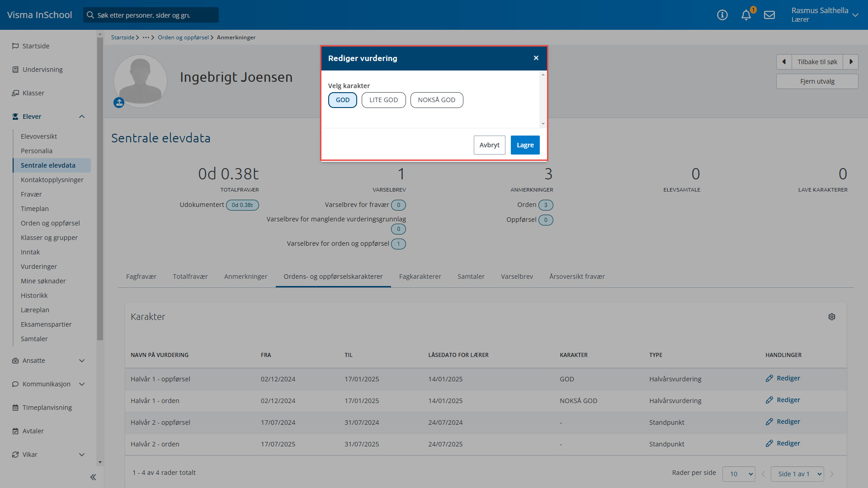Viewport: 868px width, 488px height.
Task: Switch to the Fagkarakterer tab
Action: pyautogui.click(x=420, y=277)
